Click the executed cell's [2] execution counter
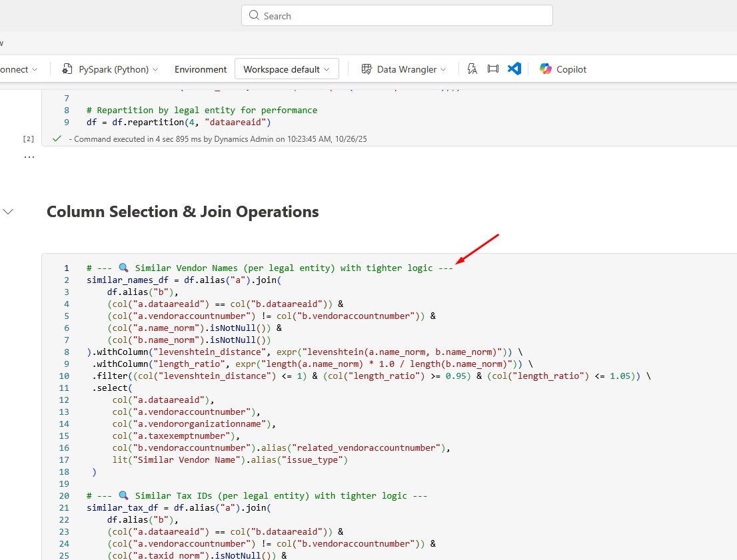737x560 pixels. click(x=29, y=139)
